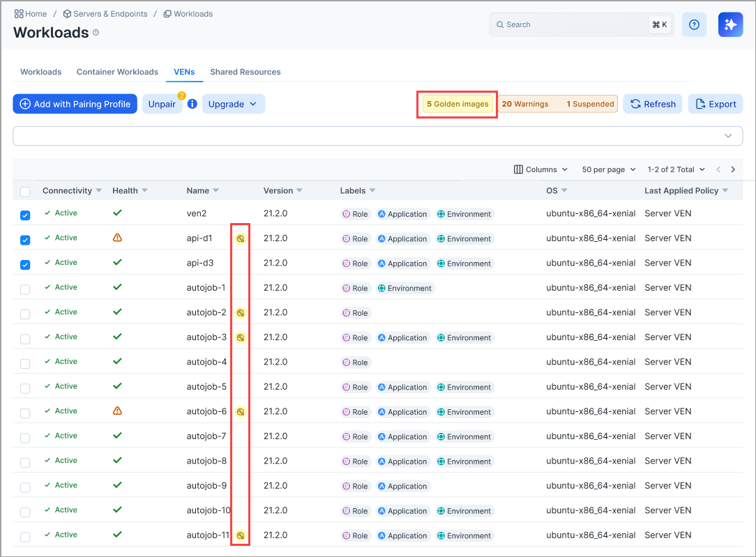756x557 pixels.
Task: Click the golden image icon beside autojob-6
Action: tap(240, 412)
